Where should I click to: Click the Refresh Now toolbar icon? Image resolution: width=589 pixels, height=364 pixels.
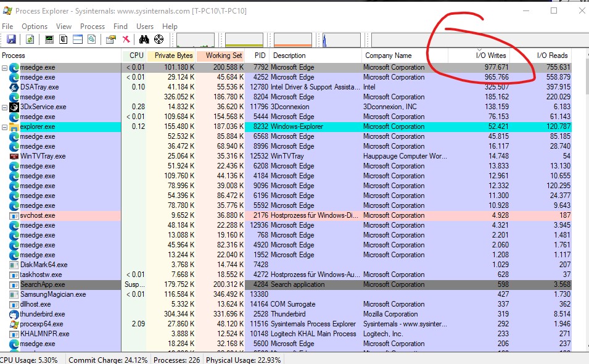pyautogui.click(x=30, y=39)
